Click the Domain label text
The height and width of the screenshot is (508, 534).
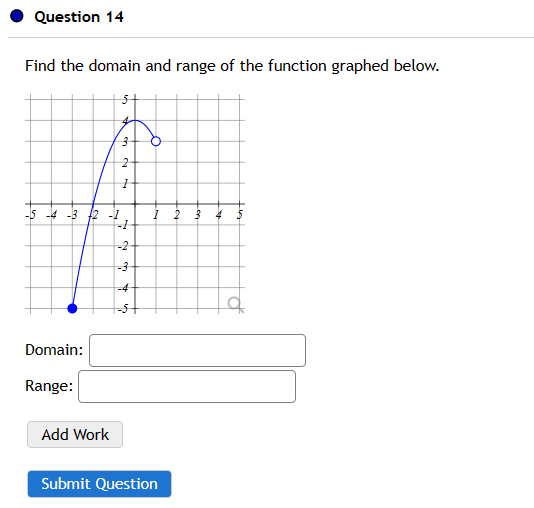(x=54, y=350)
